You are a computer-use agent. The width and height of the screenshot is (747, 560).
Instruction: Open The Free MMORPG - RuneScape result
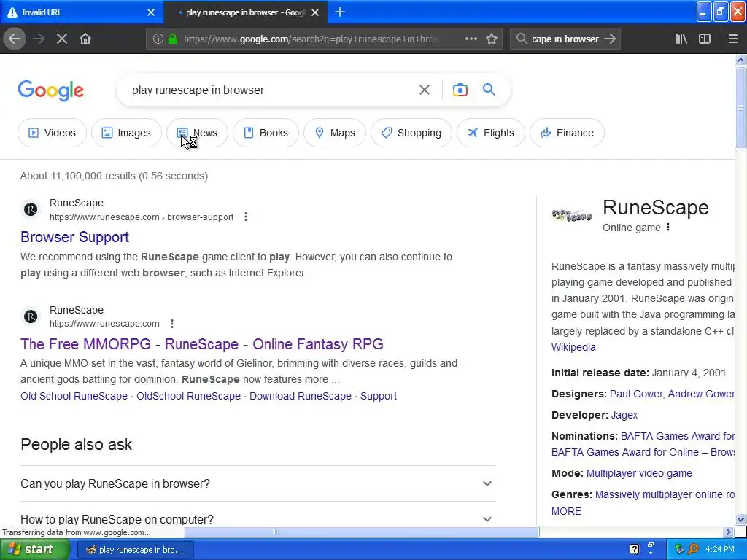(x=202, y=344)
